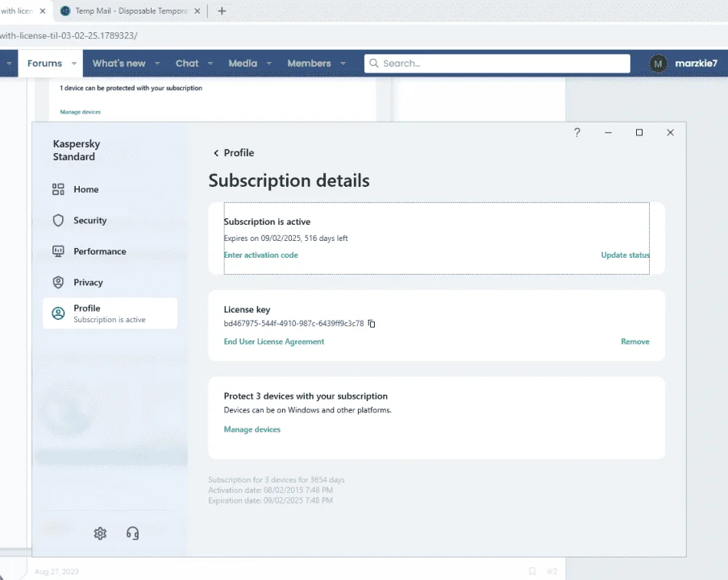Copy the license key to clipboard
The image size is (728, 580).
pos(372,323)
